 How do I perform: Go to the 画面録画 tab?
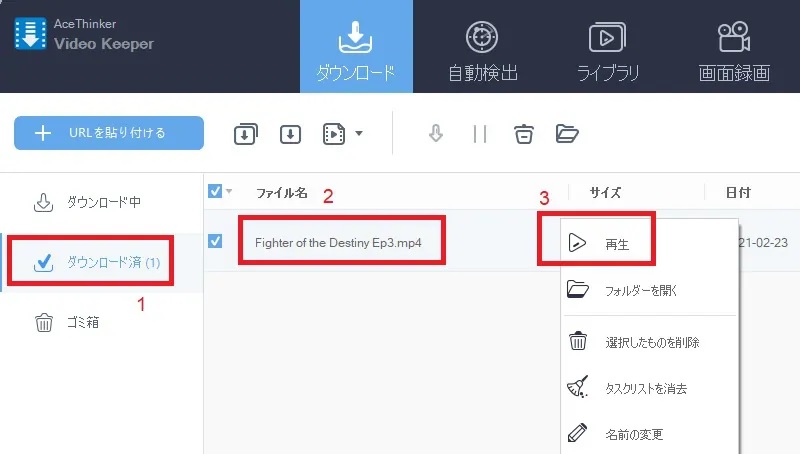pos(734,51)
